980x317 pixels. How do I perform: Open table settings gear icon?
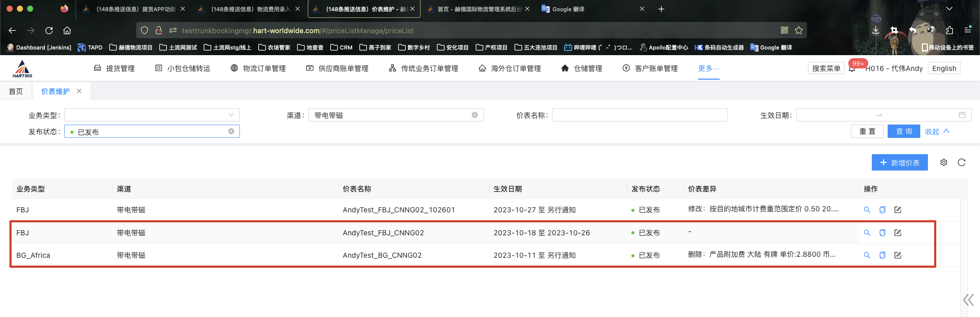944,162
